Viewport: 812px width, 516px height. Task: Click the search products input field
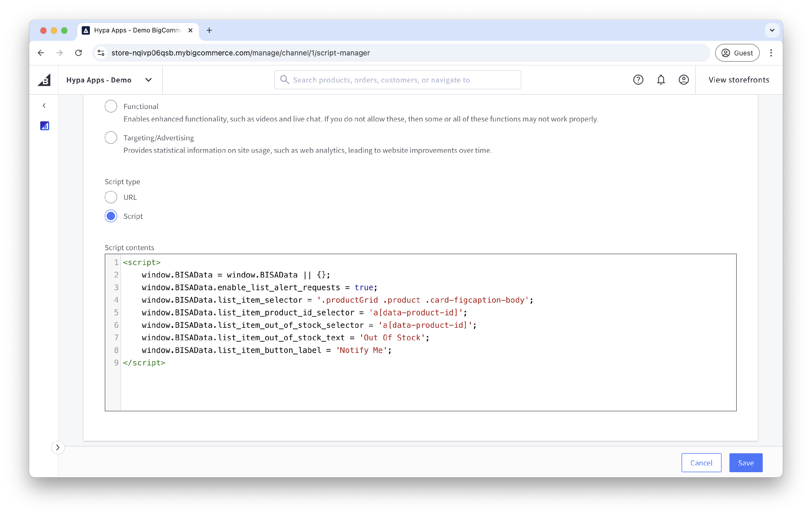pos(398,80)
